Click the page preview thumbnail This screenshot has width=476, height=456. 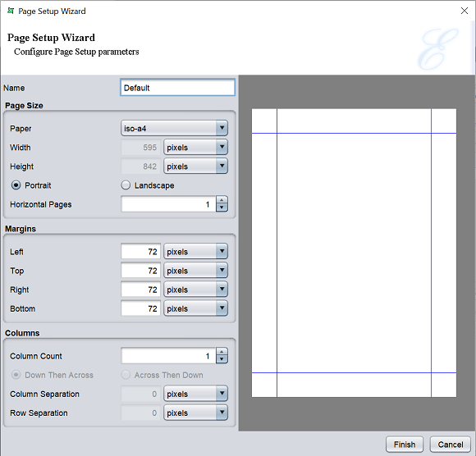pos(354,253)
